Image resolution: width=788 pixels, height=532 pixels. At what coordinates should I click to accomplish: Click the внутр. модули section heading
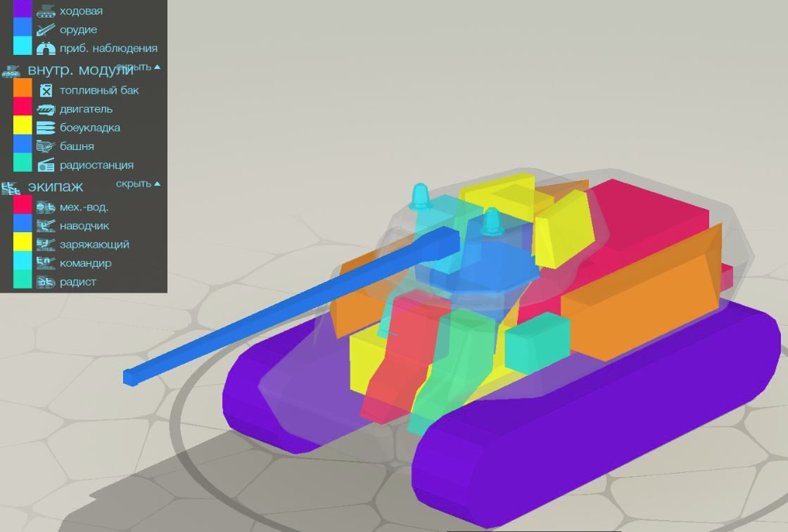(x=80, y=70)
